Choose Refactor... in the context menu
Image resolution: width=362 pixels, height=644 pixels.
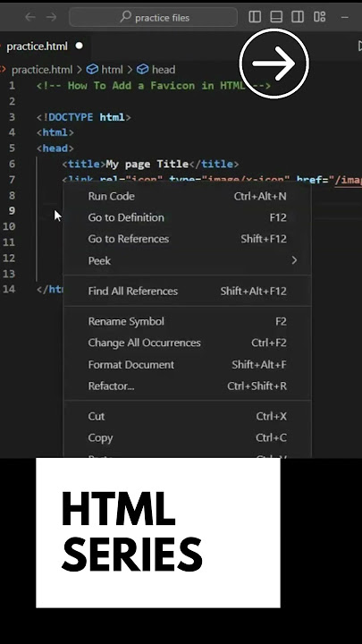pos(187,386)
